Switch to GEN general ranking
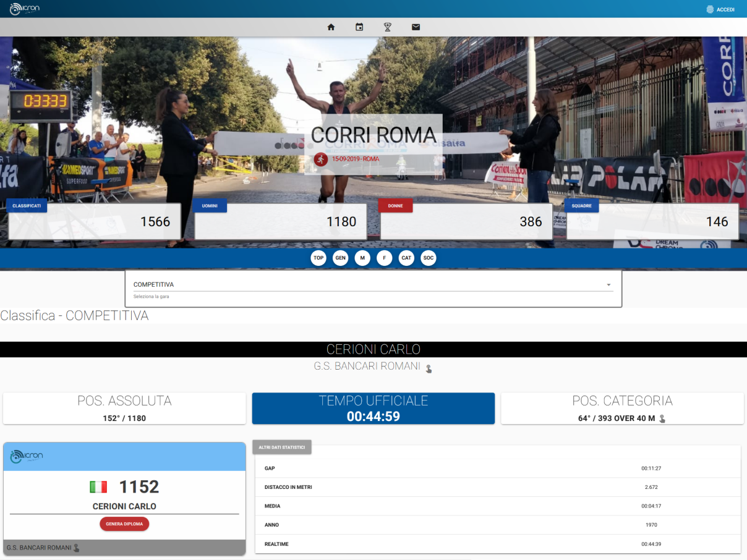 [x=340, y=258]
